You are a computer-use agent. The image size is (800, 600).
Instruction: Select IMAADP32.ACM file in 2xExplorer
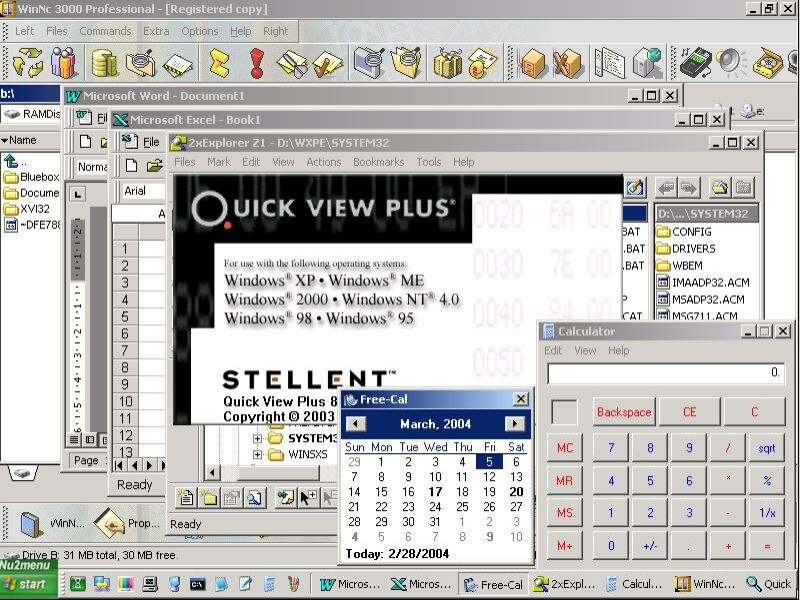(x=704, y=283)
